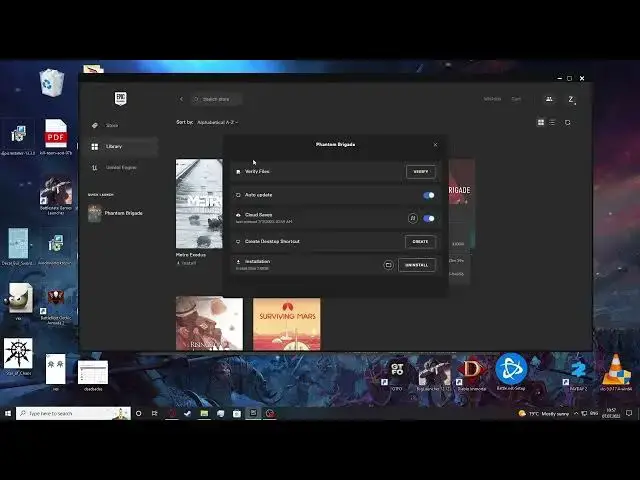
Task: Click the Search store input field
Action: [x=217, y=99]
